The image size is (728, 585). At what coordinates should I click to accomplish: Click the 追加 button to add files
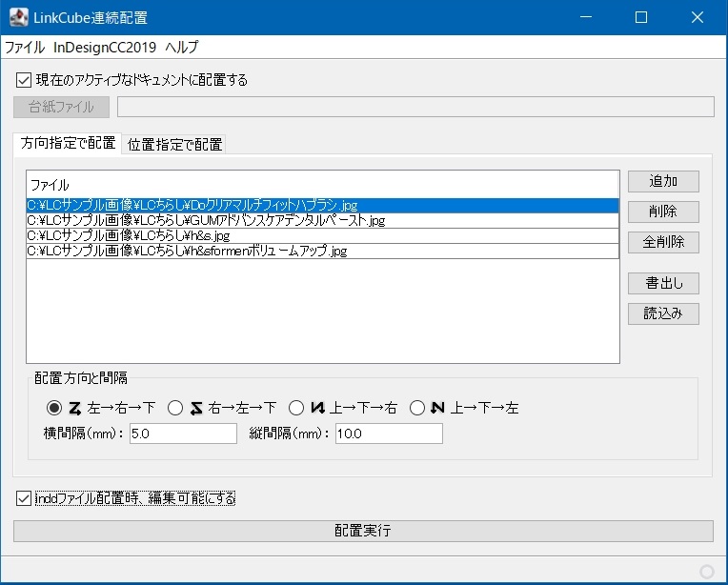tap(663, 181)
